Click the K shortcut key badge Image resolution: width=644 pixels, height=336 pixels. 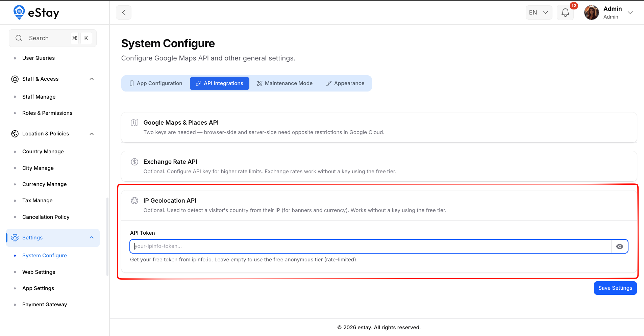[x=86, y=38]
